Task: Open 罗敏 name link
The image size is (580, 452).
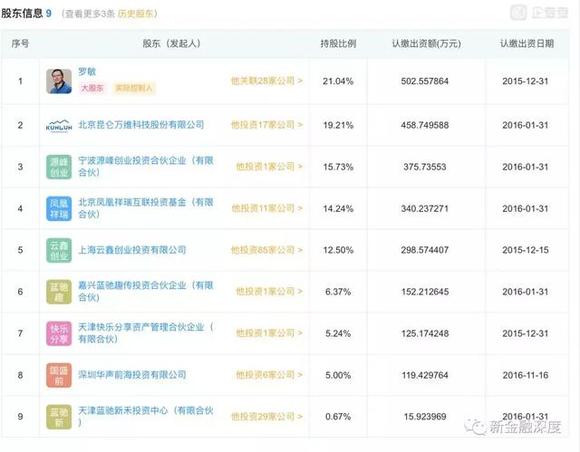Action: 87,71
